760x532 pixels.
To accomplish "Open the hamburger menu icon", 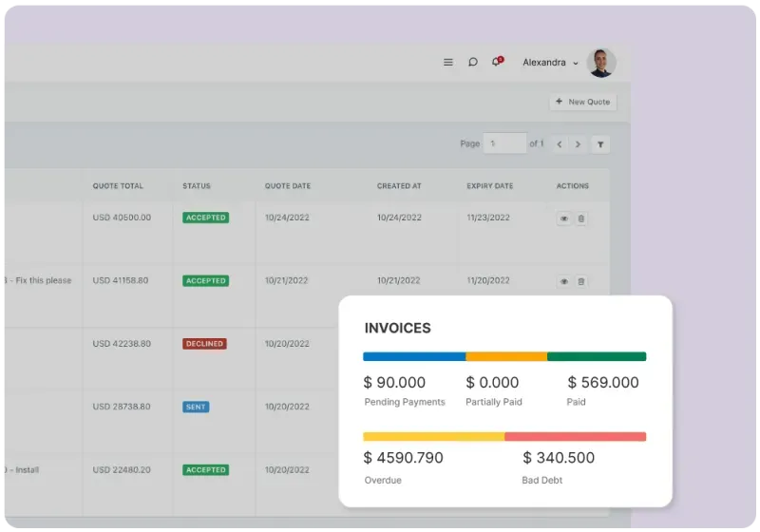I will (x=448, y=63).
